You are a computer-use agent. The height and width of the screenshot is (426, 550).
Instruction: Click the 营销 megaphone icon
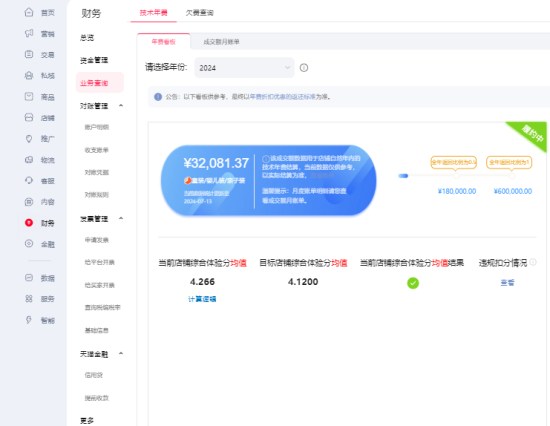point(29,33)
